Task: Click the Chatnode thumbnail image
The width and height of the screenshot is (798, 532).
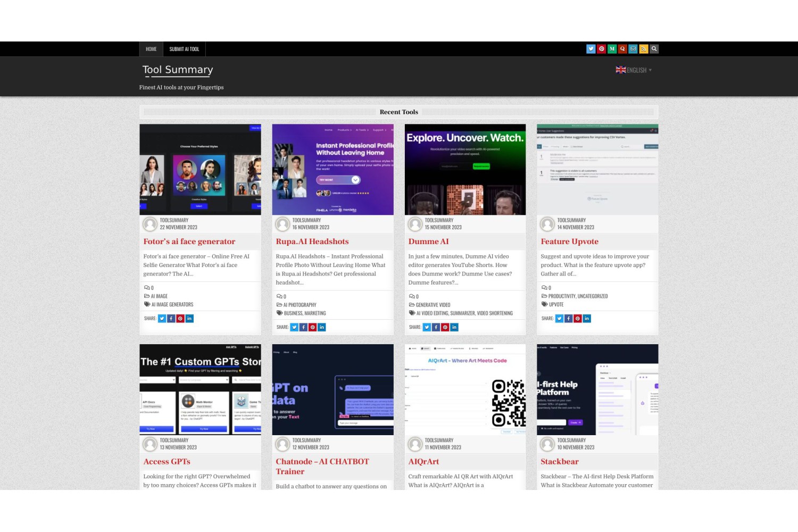Action: point(332,390)
